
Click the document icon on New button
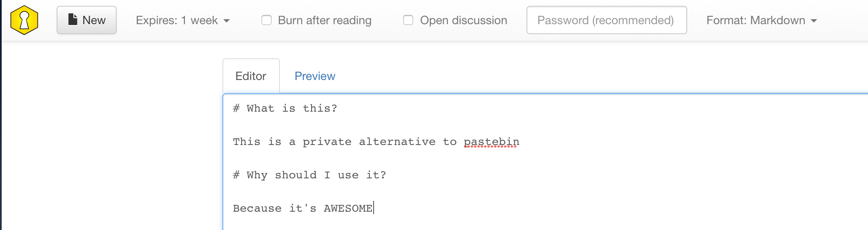72,20
